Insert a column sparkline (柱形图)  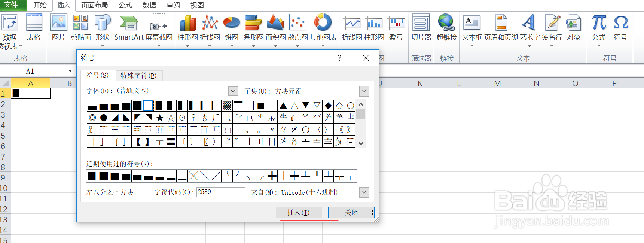click(374, 28)
